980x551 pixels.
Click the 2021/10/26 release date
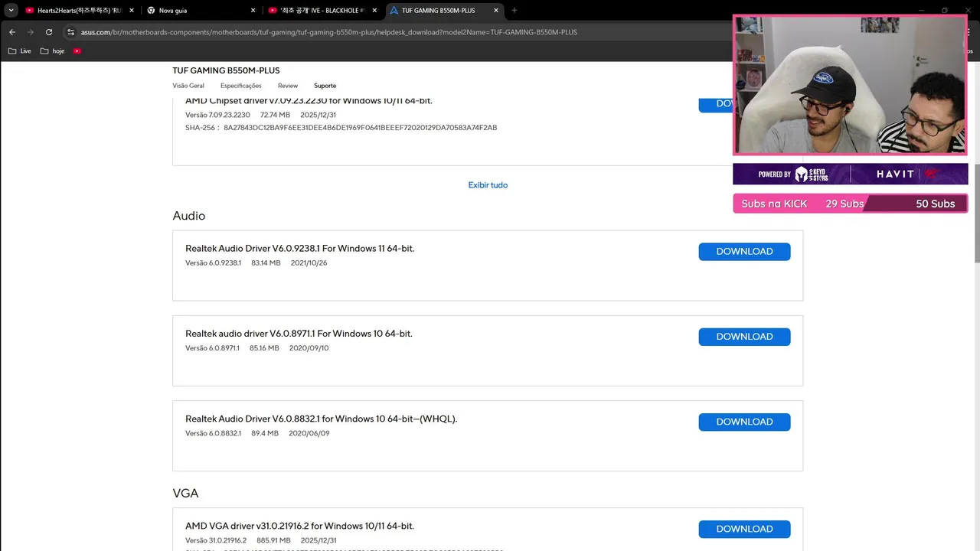pos(309,263)
